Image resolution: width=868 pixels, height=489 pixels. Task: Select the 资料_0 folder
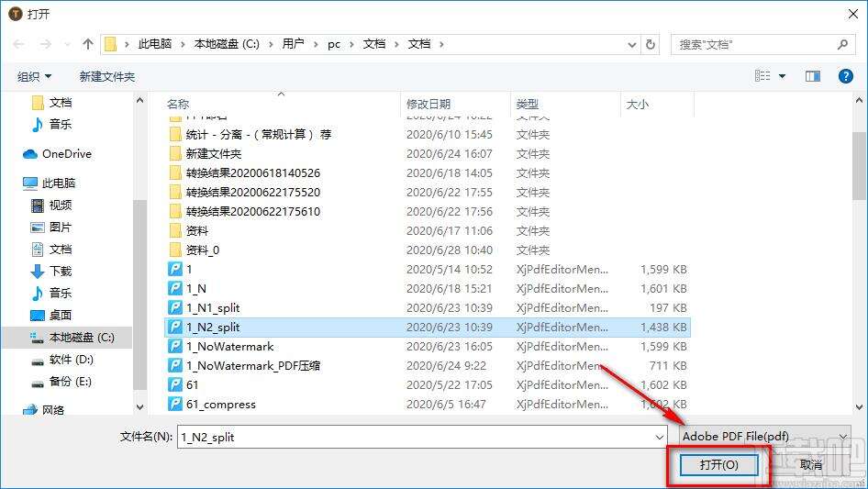coord(203,250)
